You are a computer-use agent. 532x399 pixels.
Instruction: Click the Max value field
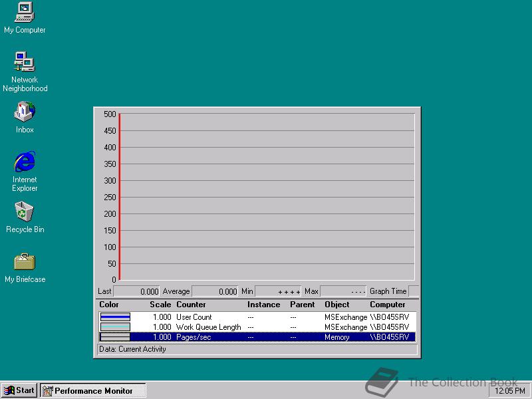(343, 291)
